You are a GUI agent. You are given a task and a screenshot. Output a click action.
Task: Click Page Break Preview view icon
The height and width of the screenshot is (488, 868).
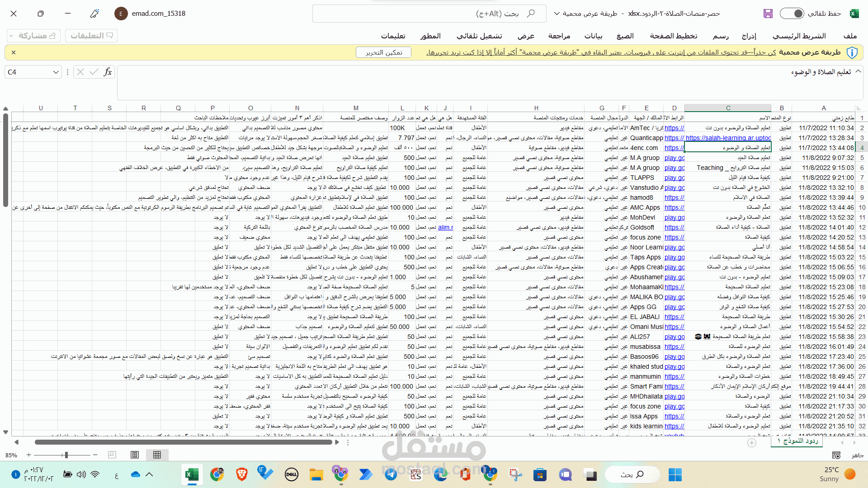(112, 455)
